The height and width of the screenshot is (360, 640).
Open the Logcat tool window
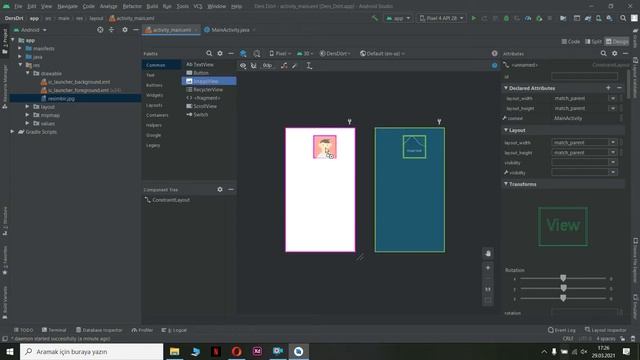coord(174,330)
